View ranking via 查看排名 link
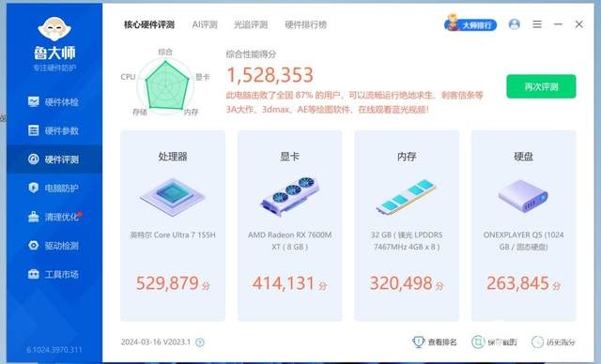 tap(435, 341)
